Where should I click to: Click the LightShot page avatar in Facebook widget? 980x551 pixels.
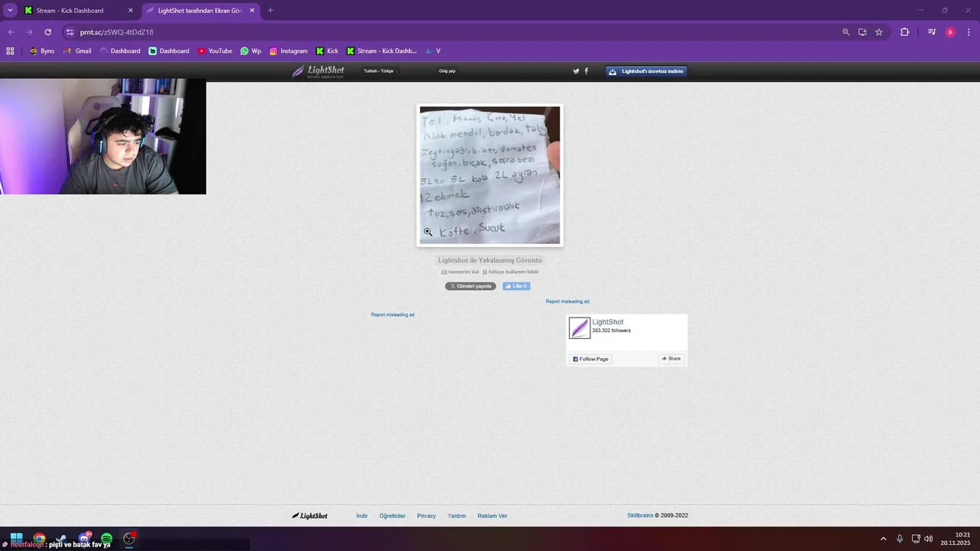[x=580, y=328]
